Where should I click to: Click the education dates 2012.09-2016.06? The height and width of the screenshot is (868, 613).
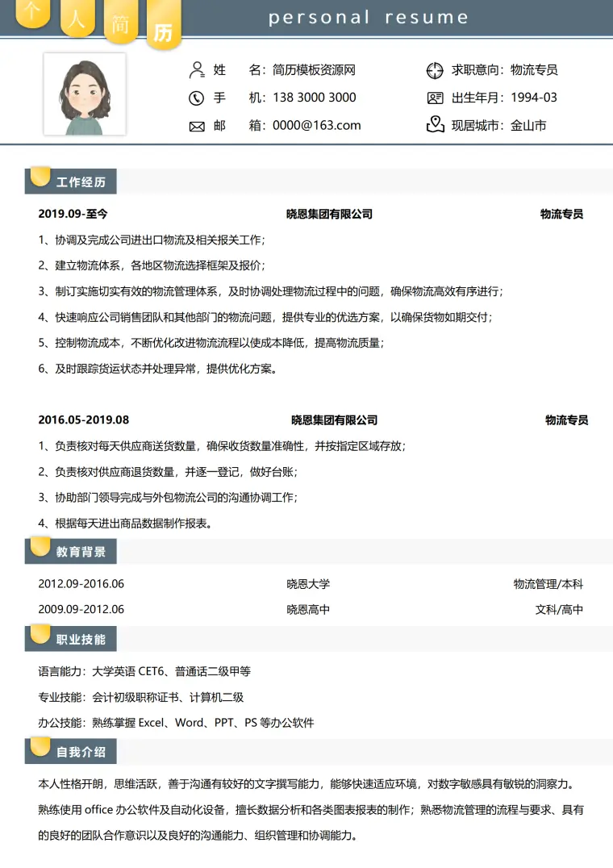pyautogui.click(x=81, y=583)
